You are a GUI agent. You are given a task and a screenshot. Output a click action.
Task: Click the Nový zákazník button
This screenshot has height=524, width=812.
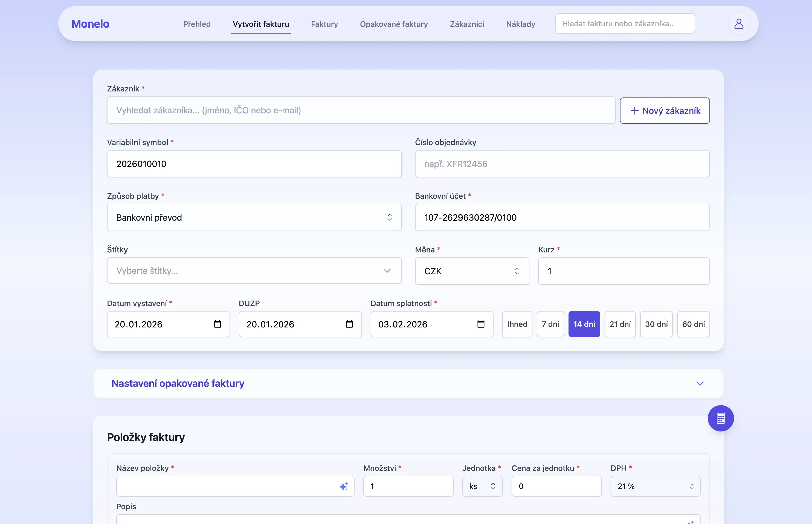coord(665,111)
